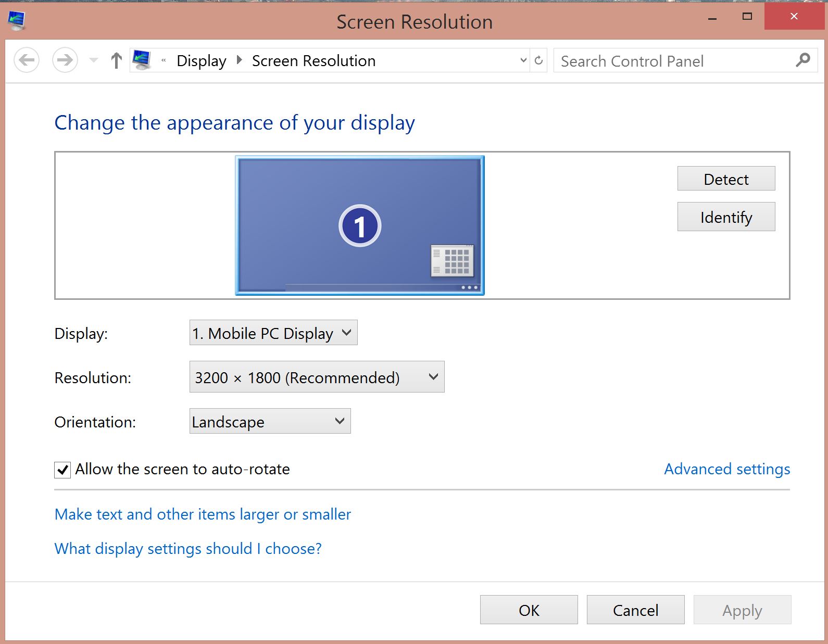Open the recent locations dropdown arrow
828x644 pixels.
(x=94, y=60)
